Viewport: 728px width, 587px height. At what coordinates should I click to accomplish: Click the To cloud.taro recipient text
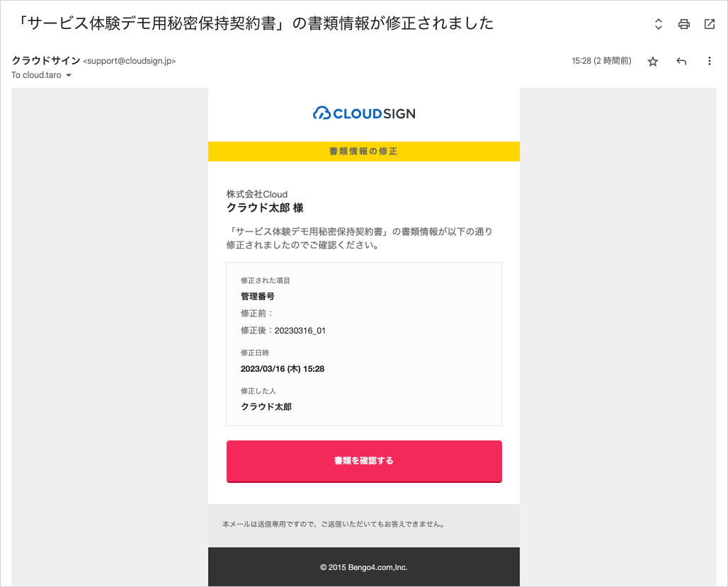tap(36, 75)
